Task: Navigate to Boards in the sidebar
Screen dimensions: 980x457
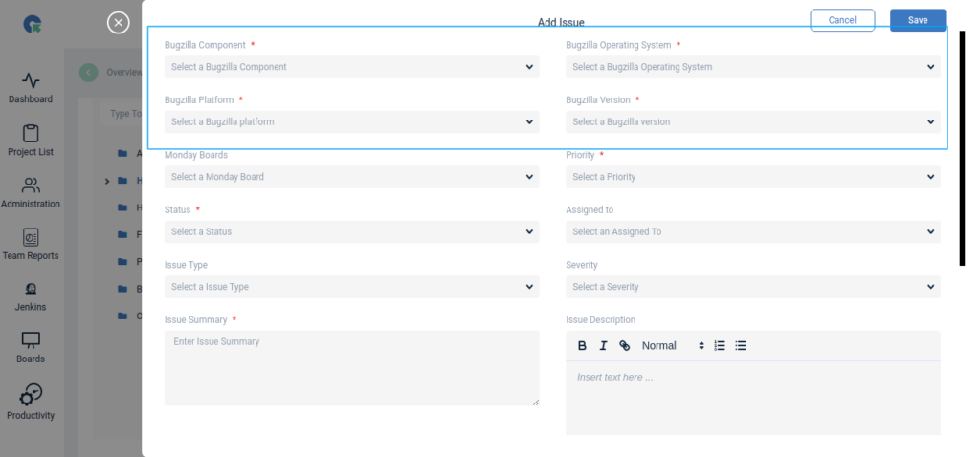Action: tap(31, 348)
